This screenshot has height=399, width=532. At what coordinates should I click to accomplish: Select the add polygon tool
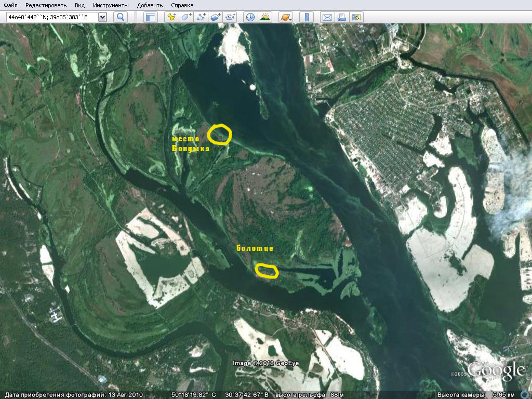point(187,17)
